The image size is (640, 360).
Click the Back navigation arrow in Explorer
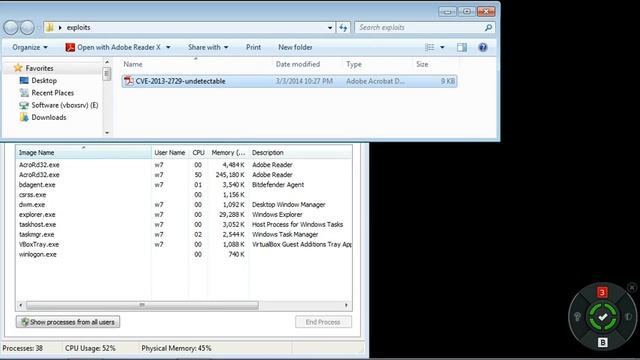click(x=11, y=27)
